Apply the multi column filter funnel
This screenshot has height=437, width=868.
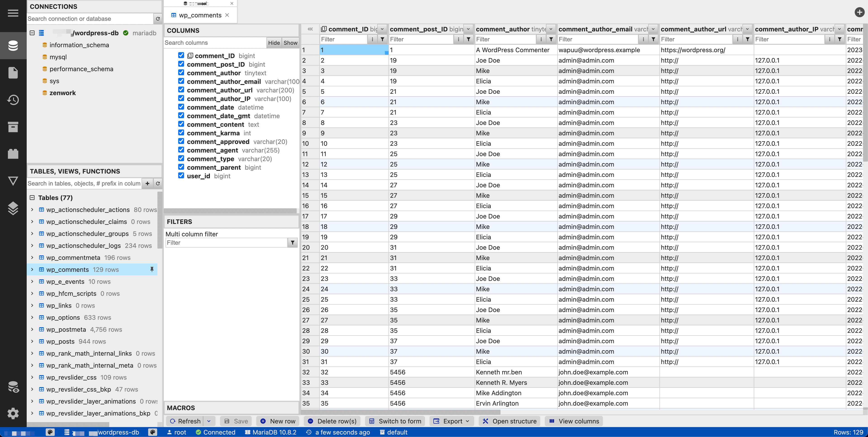coord(292,243)
